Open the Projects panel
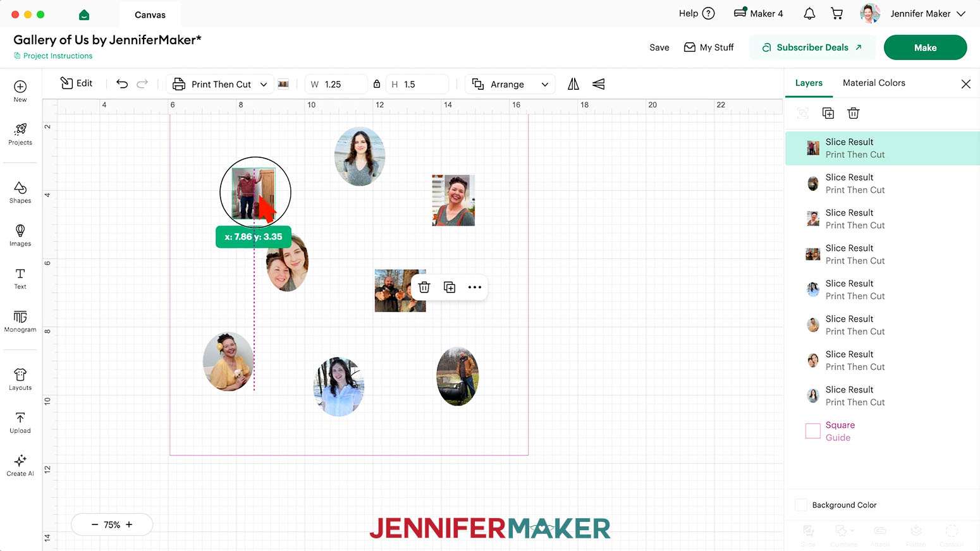Viewport: 980px width, 551px height. click(20, 134)
